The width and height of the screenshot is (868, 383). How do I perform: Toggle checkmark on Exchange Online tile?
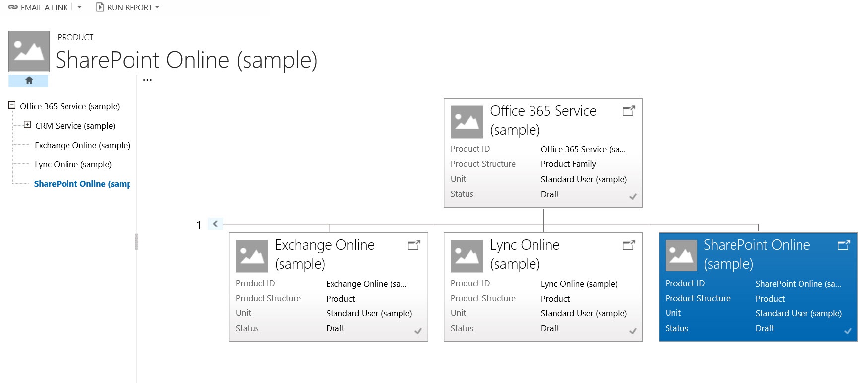(x=418, y=331)
